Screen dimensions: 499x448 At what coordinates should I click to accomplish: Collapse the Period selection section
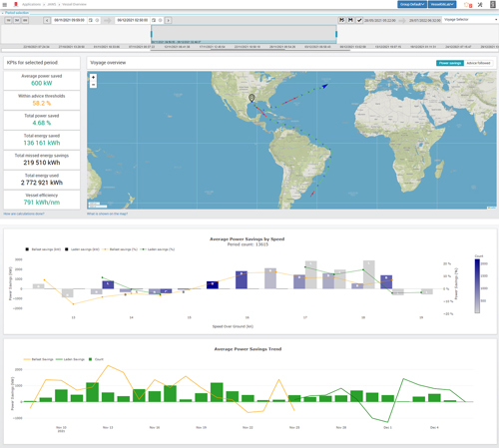pyautogui.click(x=15, y=13)
